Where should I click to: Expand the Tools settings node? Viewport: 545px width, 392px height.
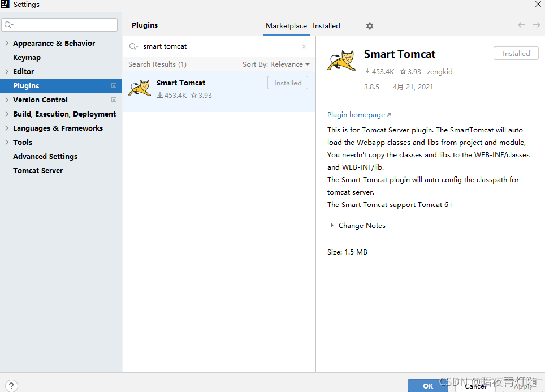(x=7, y=142)
